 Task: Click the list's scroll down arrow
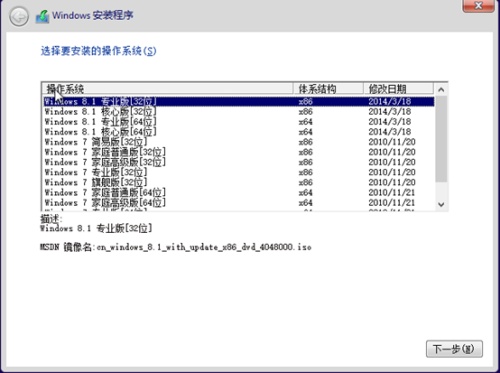[x=441, y=204]
